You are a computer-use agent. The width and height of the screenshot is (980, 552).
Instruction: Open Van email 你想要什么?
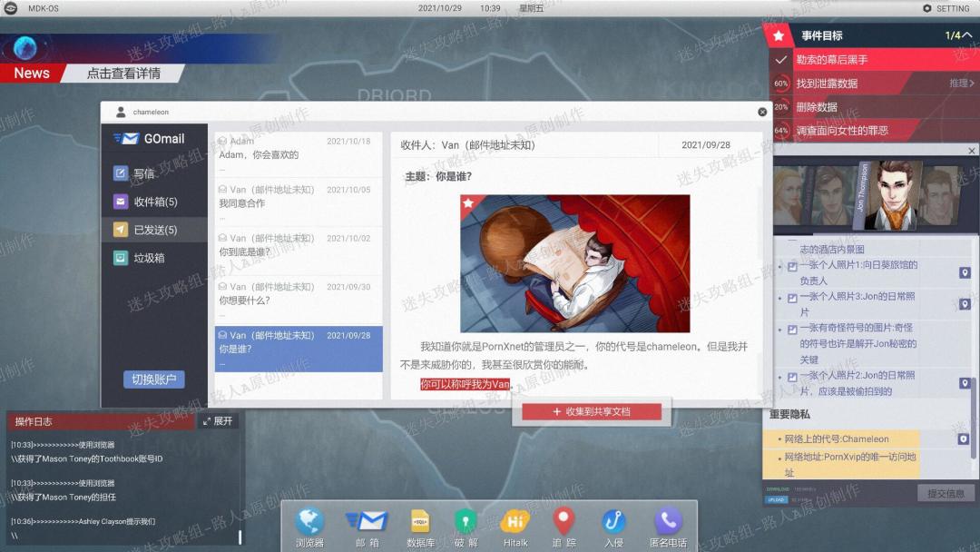click(299, 301)
